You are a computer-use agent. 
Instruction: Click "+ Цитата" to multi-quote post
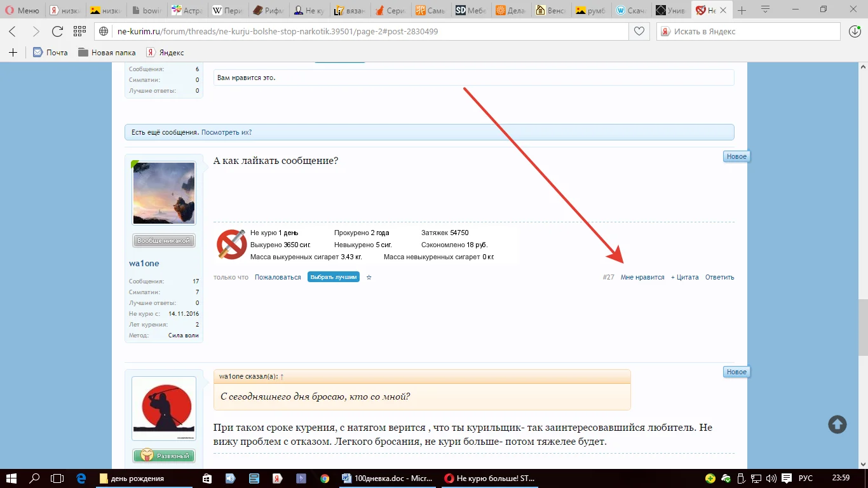pyautogui.click(x=684, y=278)
